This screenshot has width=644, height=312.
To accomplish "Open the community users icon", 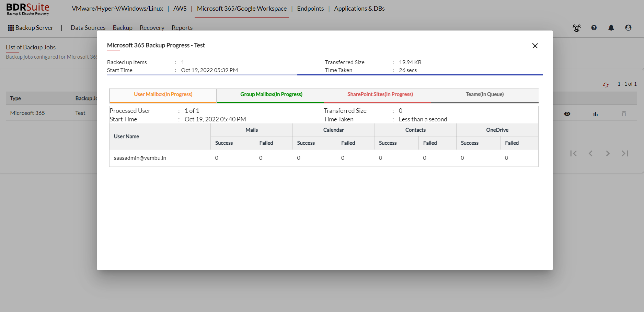I will pyautogui.click(x=577, y=28).
